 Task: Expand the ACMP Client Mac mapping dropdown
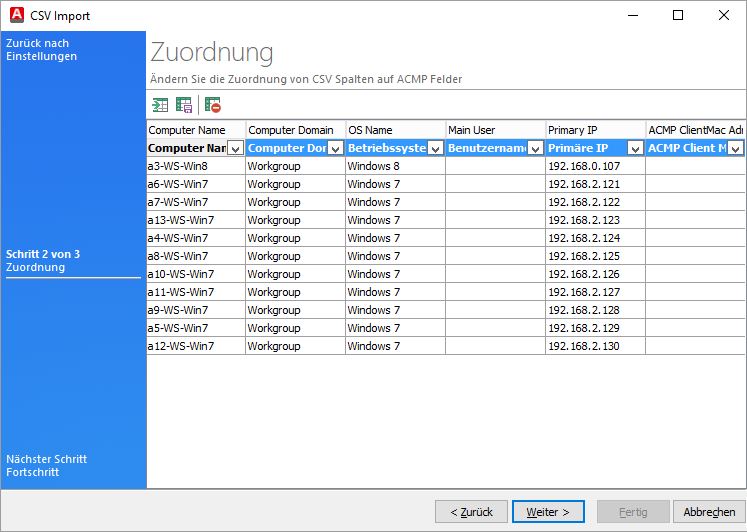735,148
